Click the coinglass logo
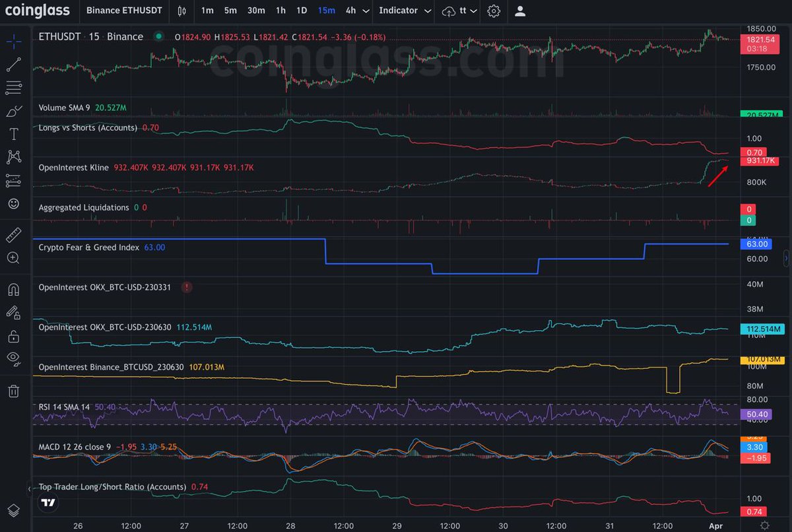The width and height of the screenshot is (792, 532). (38, 11)
